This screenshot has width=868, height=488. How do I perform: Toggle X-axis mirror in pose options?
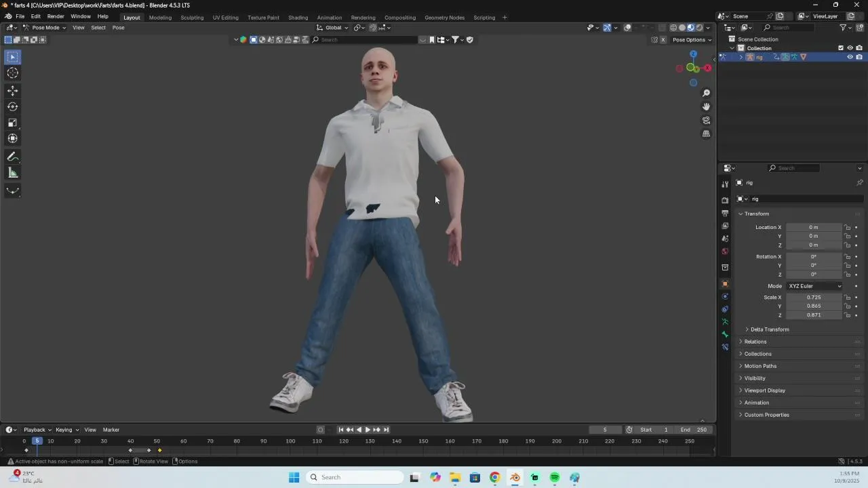click(663, 40)
